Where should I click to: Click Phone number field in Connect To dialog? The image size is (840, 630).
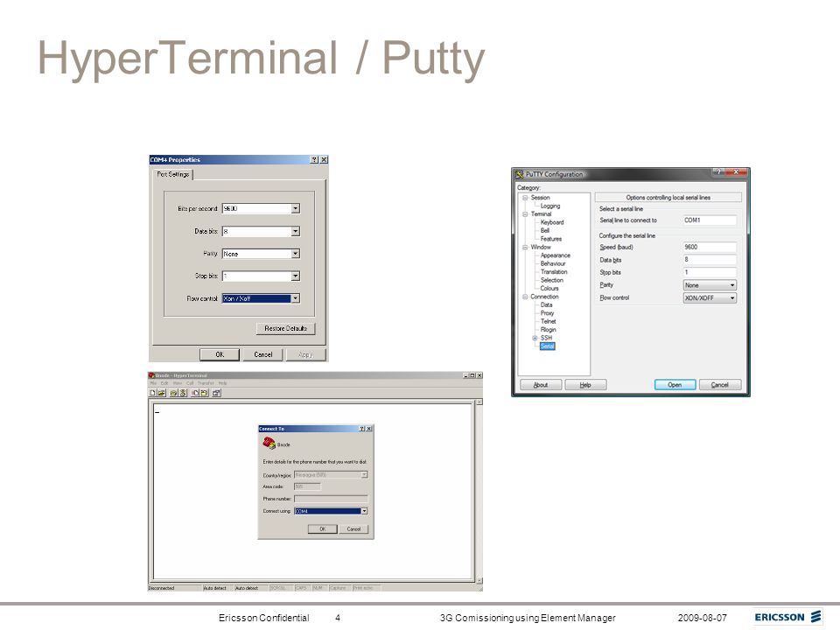(x=331, y=499)
